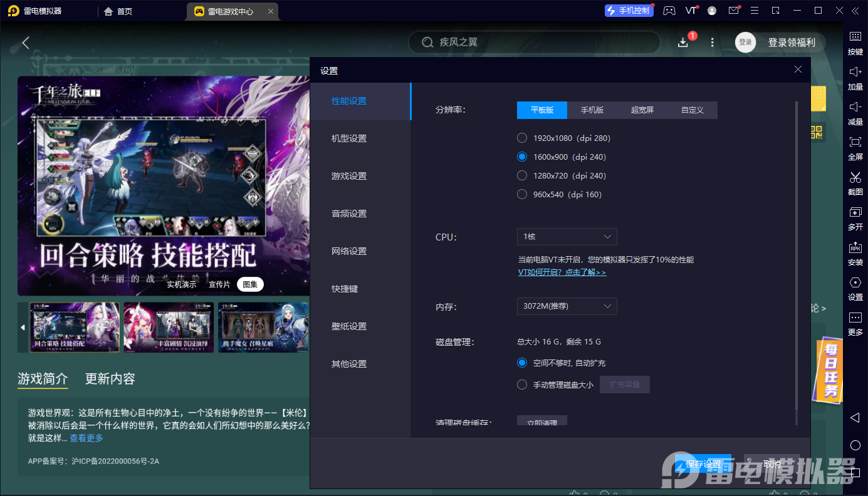Select manual disk size management option
Viewport: 868px width, 496px height.
[x=522, y=385]
